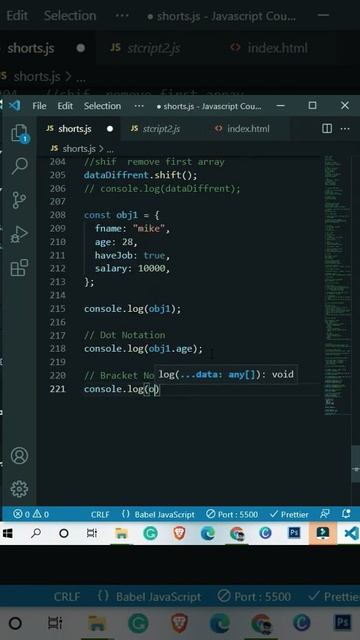
Task: Click Edit menu in blurred enlarged copy at top
Action: [17, 16]
